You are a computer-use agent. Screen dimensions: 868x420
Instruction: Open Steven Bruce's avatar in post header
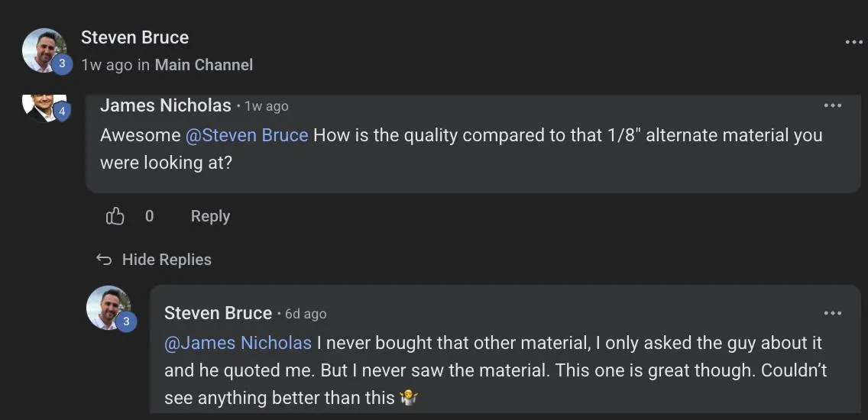coord(44,50)
